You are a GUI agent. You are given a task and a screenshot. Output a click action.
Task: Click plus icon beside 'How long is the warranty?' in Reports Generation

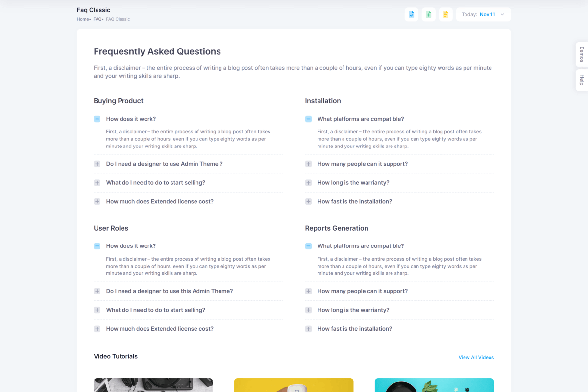pos(308,310)
